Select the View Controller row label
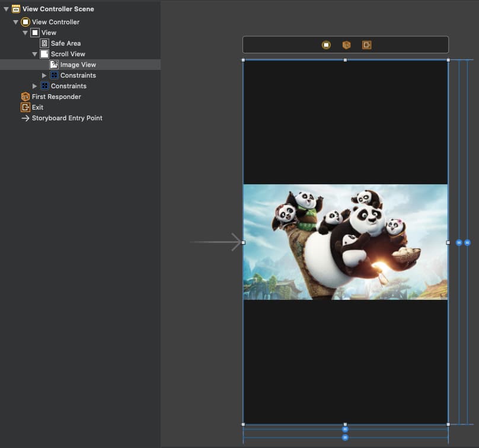Image resolution: width=479 pixels, height=448 pixels. pos(56,22)
